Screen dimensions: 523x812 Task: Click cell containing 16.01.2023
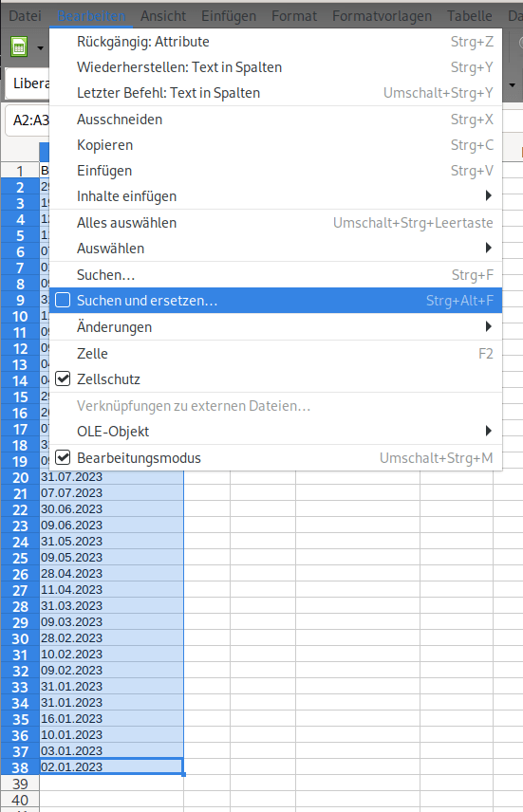click(x=111, y=718)
